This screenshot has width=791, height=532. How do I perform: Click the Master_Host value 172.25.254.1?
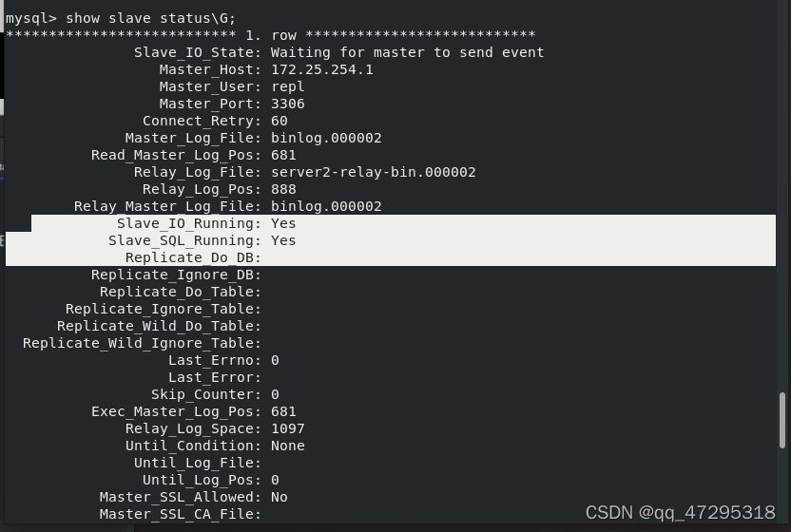pyautogui.click(x=322, y=69)
